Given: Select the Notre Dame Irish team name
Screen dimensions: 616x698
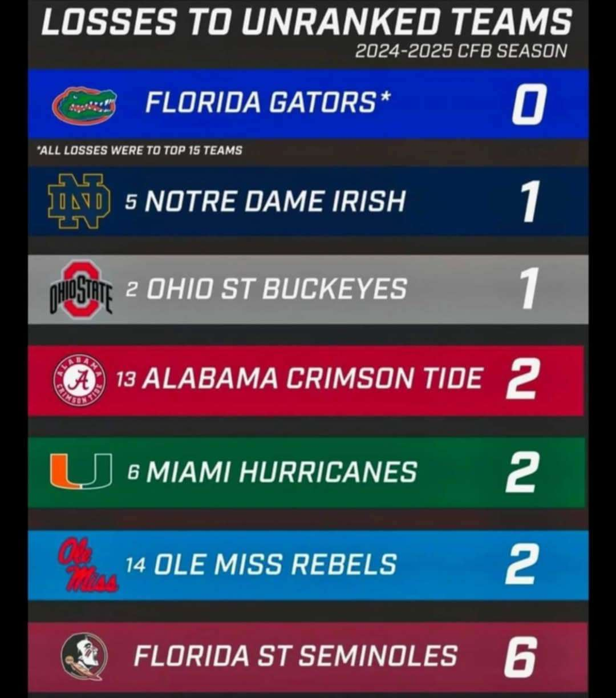Looking at the screenshot, I should click(275, 201).
